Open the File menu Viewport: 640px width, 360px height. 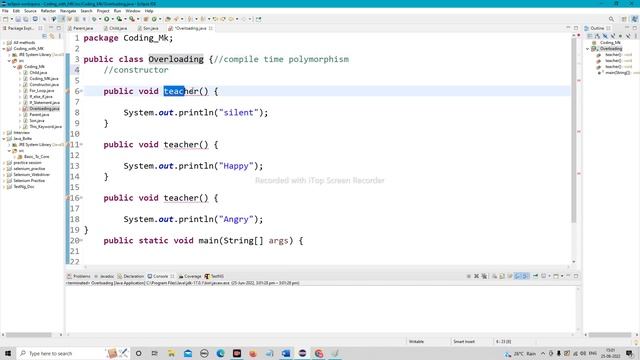pos(5,11)
